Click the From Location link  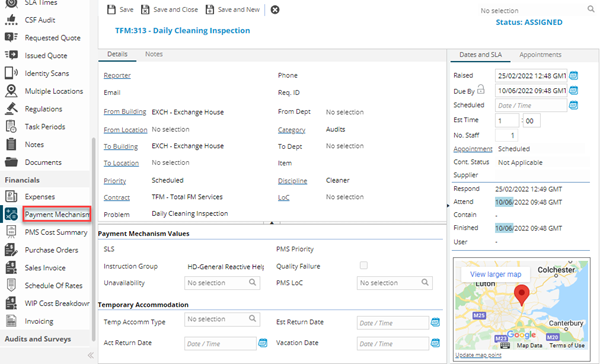125,130
